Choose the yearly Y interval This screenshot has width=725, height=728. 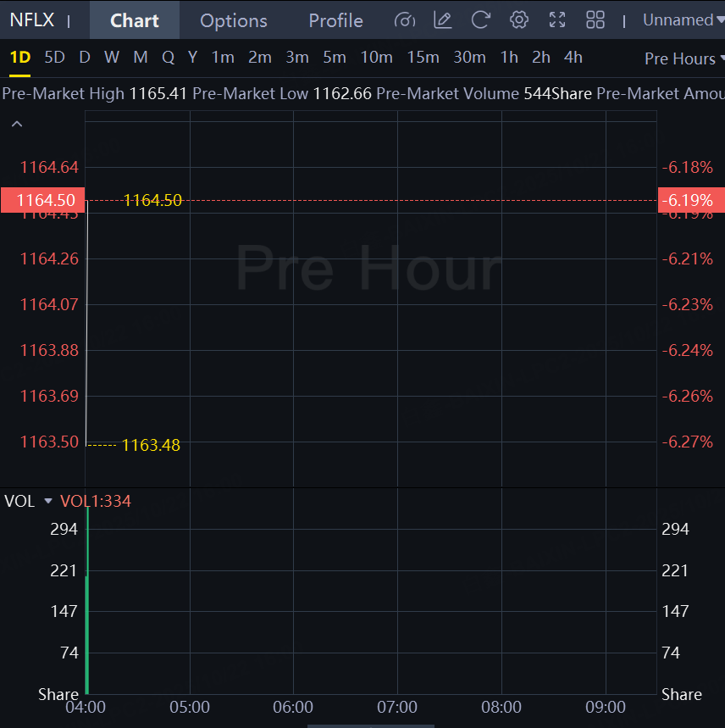coord(192,58)
